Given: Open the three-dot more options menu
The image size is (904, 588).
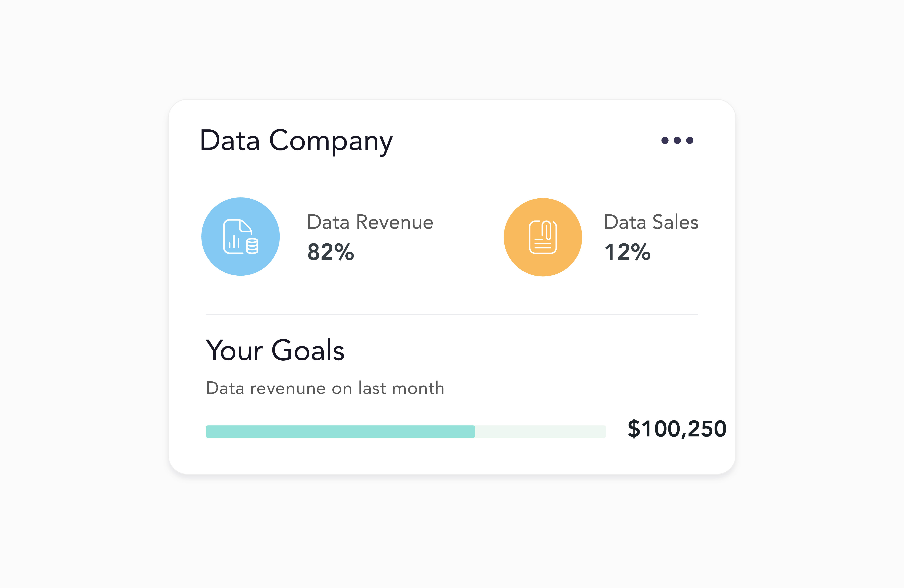Looking at the screenshot, I should [677, 140].
